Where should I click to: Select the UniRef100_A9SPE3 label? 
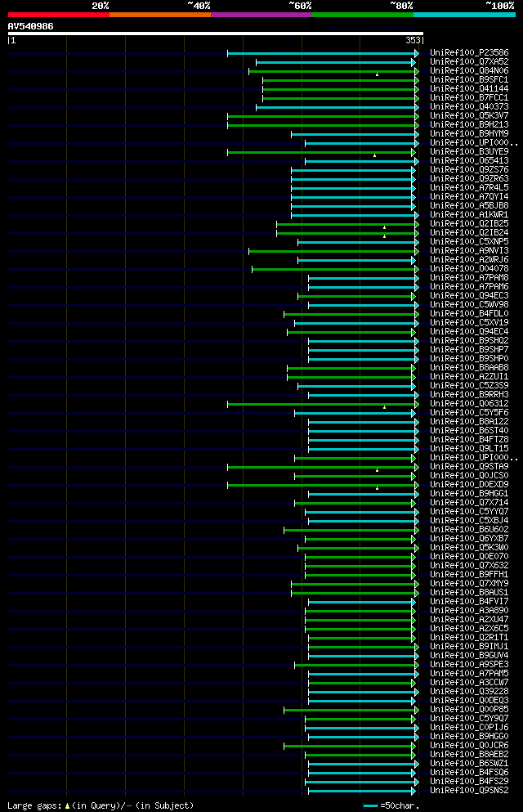pyautogui.click(x=469, y=665)
